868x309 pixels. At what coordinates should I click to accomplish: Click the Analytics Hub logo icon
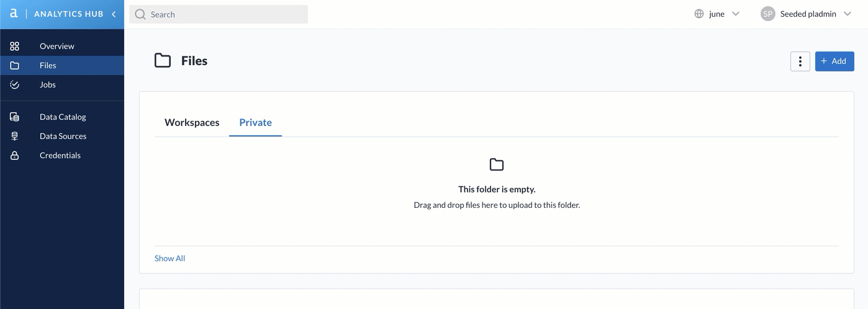(x=14, y=14)
